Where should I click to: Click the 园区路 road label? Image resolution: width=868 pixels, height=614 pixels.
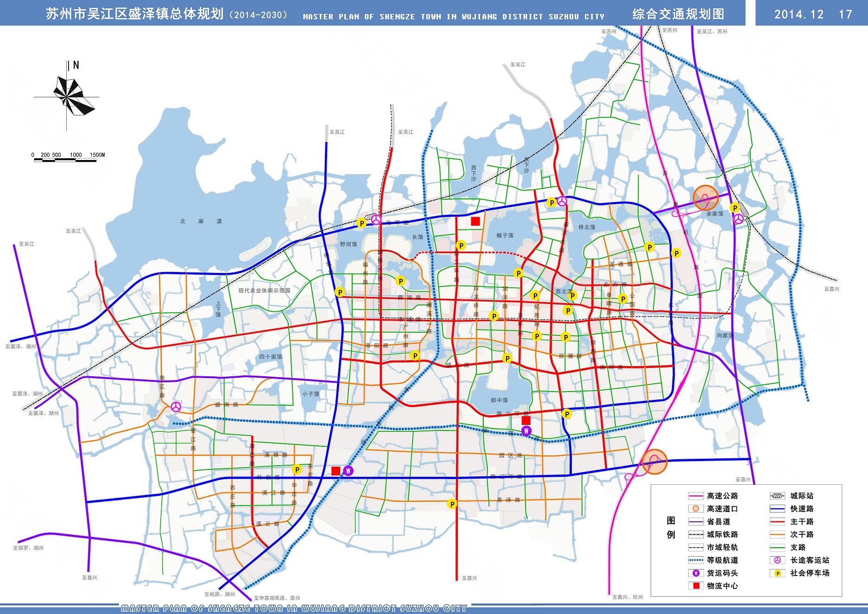tap(511, 456)
